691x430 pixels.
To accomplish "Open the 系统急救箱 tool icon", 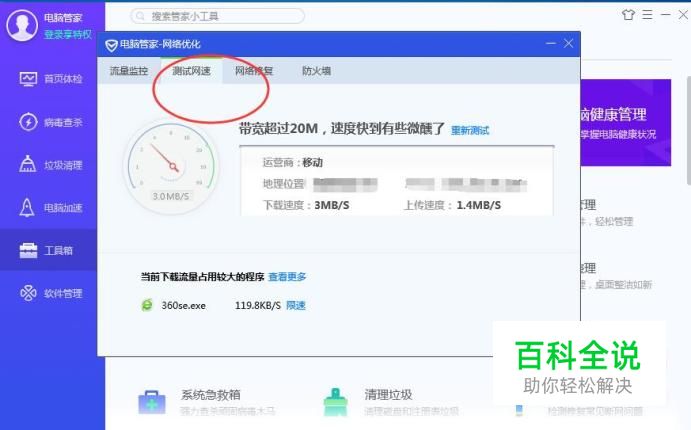I will pyautogui.click(x=152, y=402).
